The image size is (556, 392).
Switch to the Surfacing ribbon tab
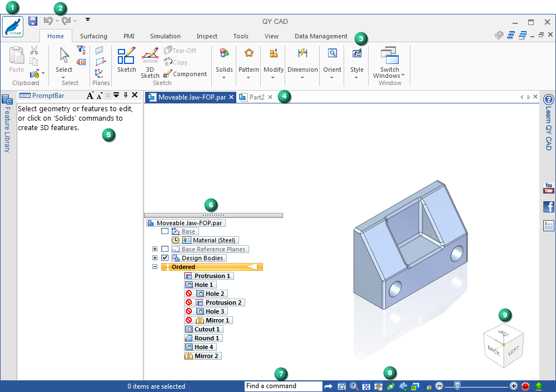click(x=93, y=36)
